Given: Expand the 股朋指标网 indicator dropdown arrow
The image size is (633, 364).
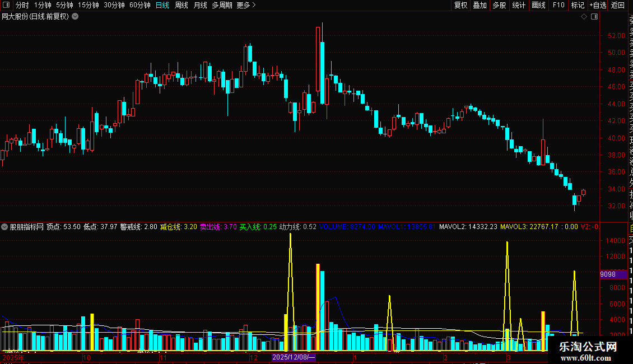Looking at the screenshot, I should tap(4, 227).
